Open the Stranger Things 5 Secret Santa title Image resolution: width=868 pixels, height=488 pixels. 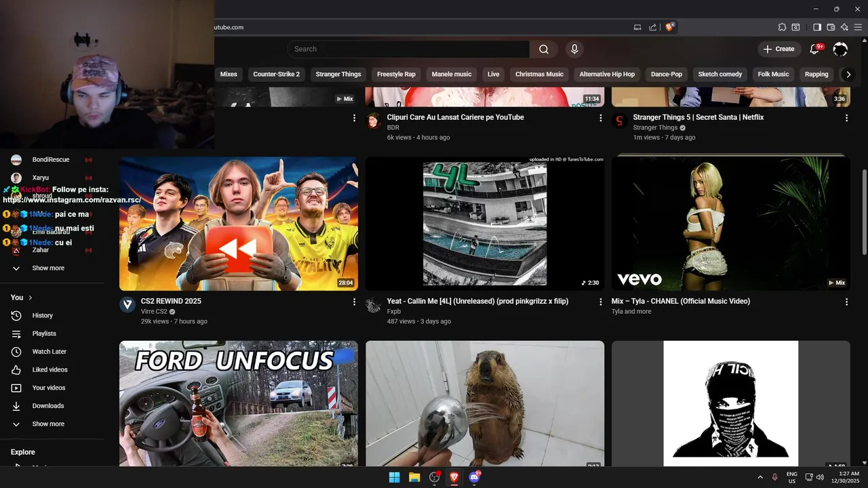pos(698,117)
